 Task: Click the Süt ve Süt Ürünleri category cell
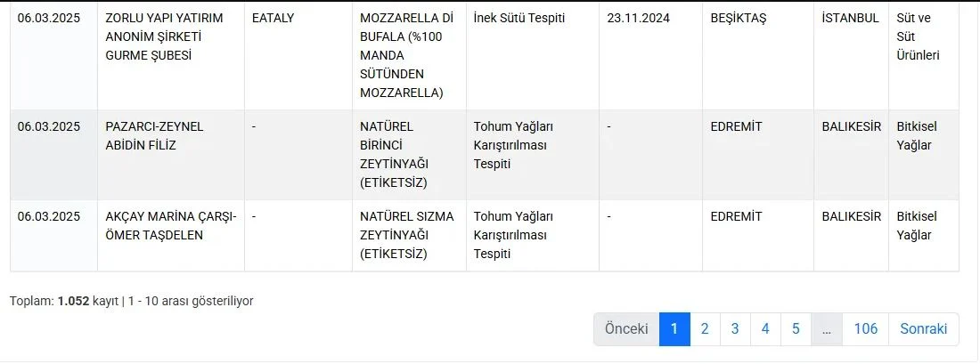tap(924, 55)
